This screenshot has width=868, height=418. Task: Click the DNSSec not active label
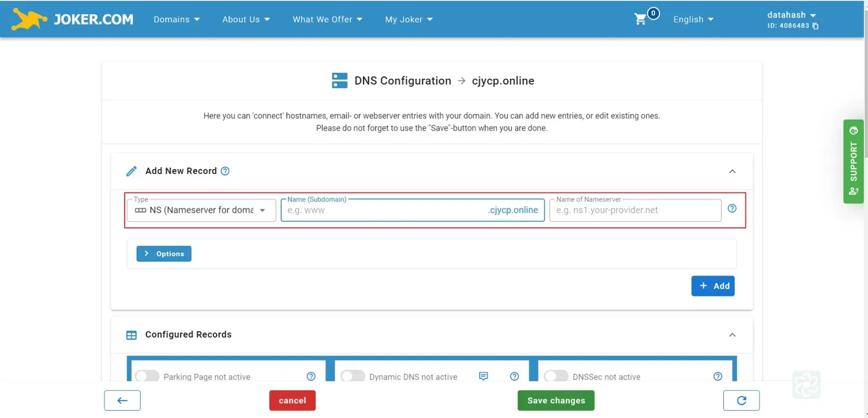pos(607,377)
